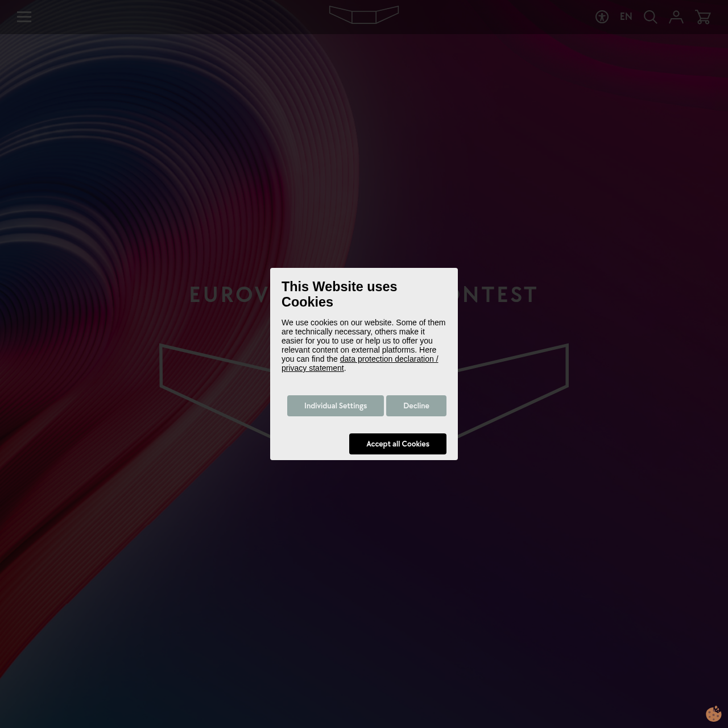Click left wing of large hero emblem
This screenshot has height=728, width=728.
coord(210,387)
